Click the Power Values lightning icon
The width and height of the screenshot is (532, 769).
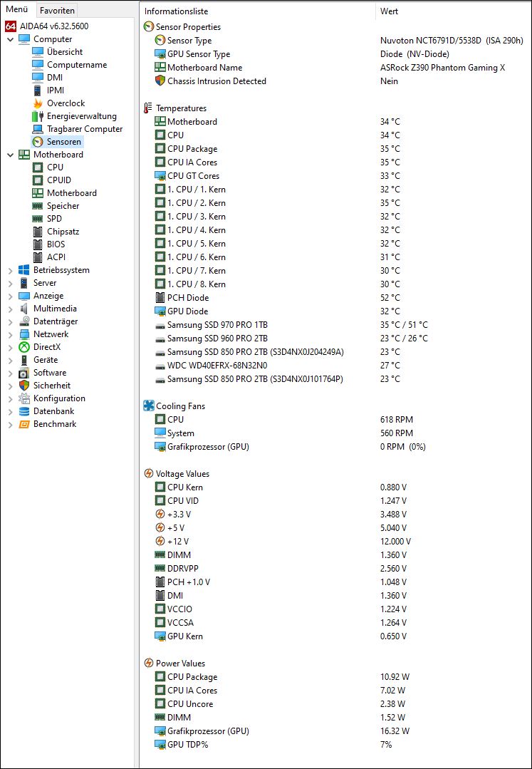tap(148, 663)
